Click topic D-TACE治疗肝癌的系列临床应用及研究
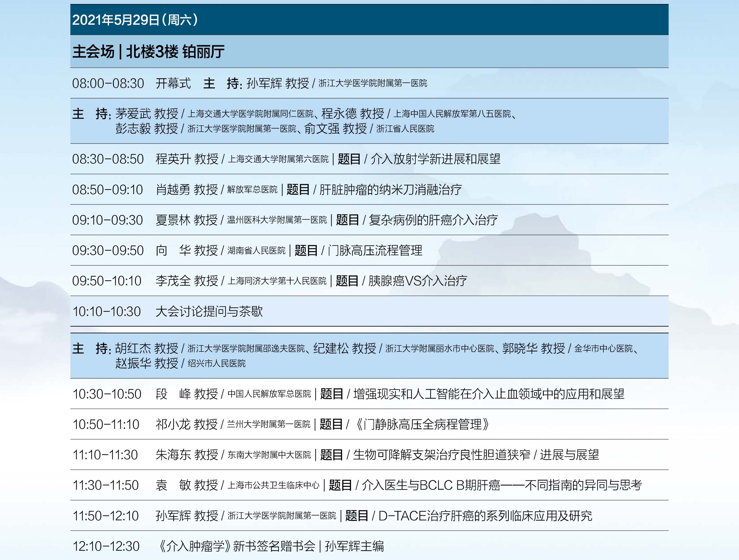739x560 pixels. tap(485, 516)
